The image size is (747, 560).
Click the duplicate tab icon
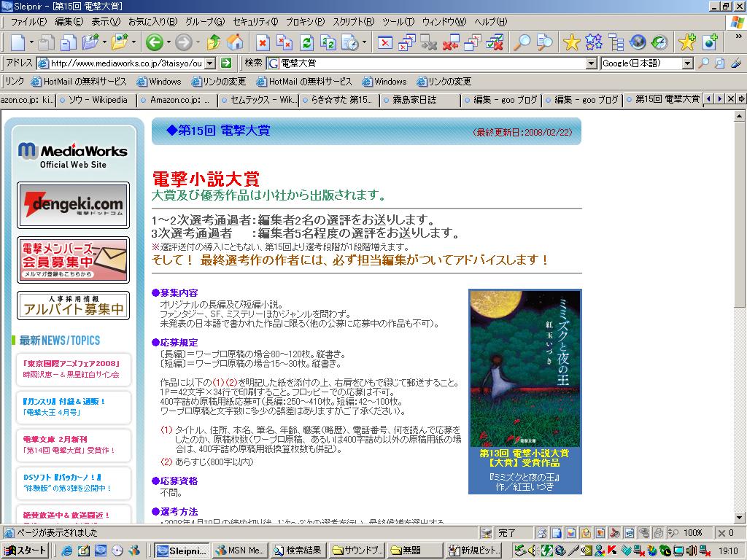(x=68, y=42)
